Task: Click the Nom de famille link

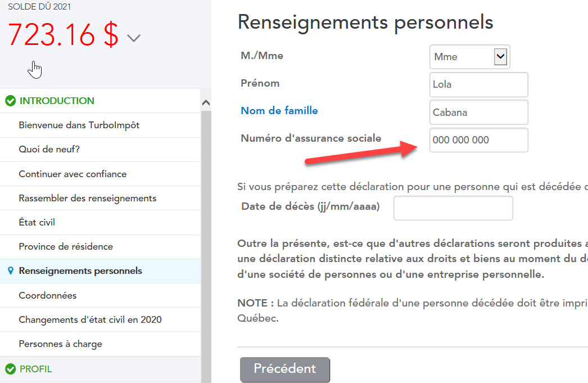Action: coord(279,111)
